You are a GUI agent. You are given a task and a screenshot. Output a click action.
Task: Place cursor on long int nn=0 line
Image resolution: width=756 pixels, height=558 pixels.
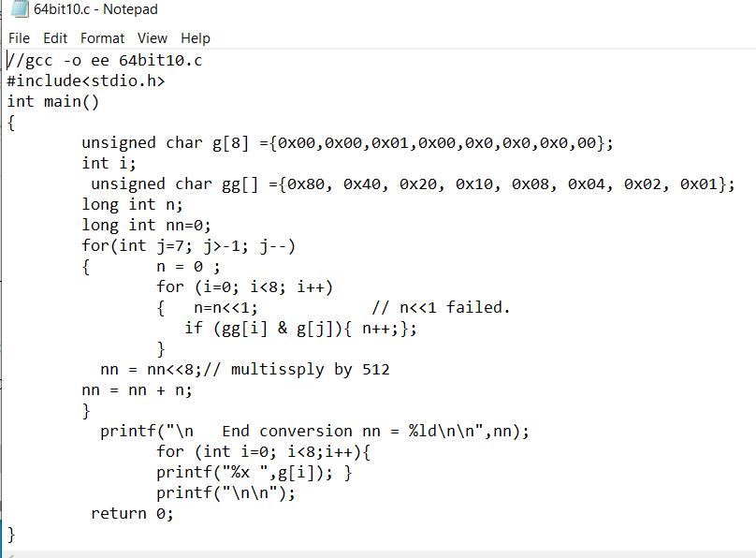point(146,226)
